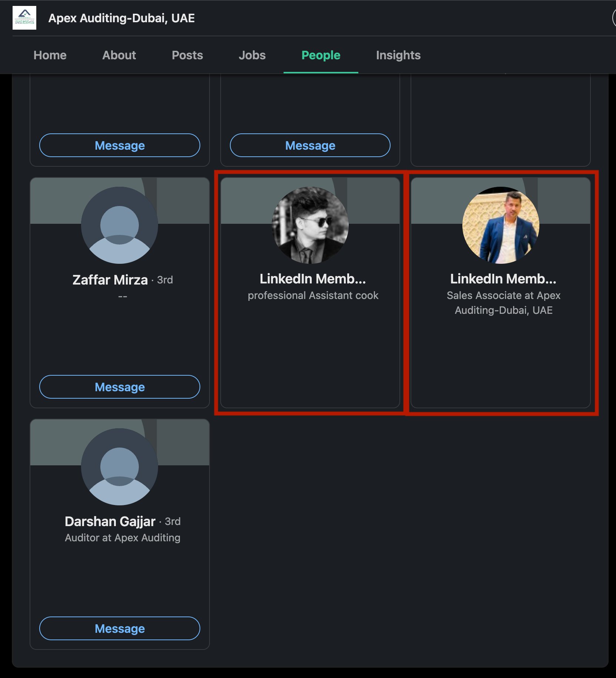This screenshot has height=678, width=616.
Task: Click LinkedIn Member name above 'professional Assistant cook'
Action: (x=312, y=279)
